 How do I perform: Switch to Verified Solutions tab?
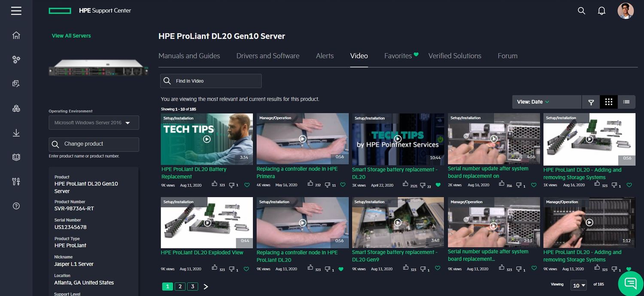[455, 56]
